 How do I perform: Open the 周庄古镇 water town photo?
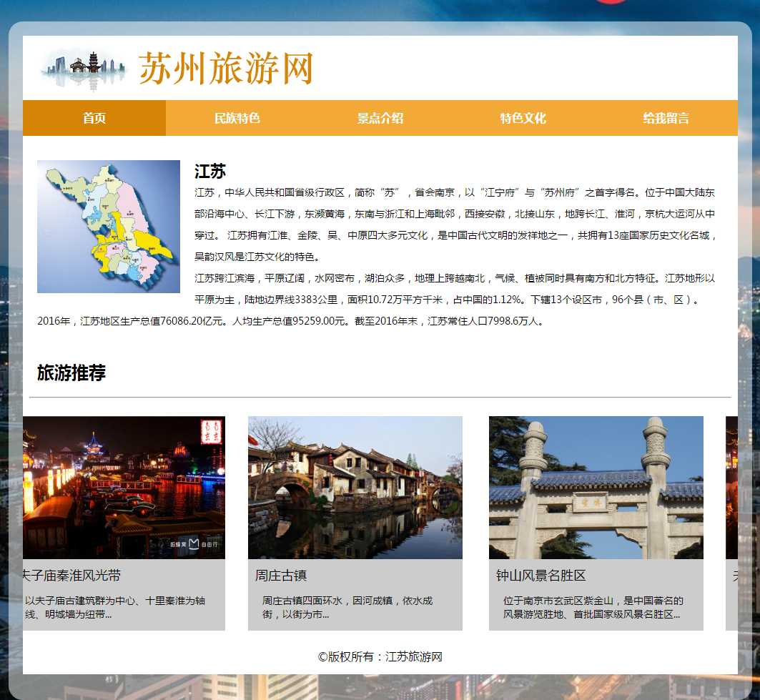point(355,488)
